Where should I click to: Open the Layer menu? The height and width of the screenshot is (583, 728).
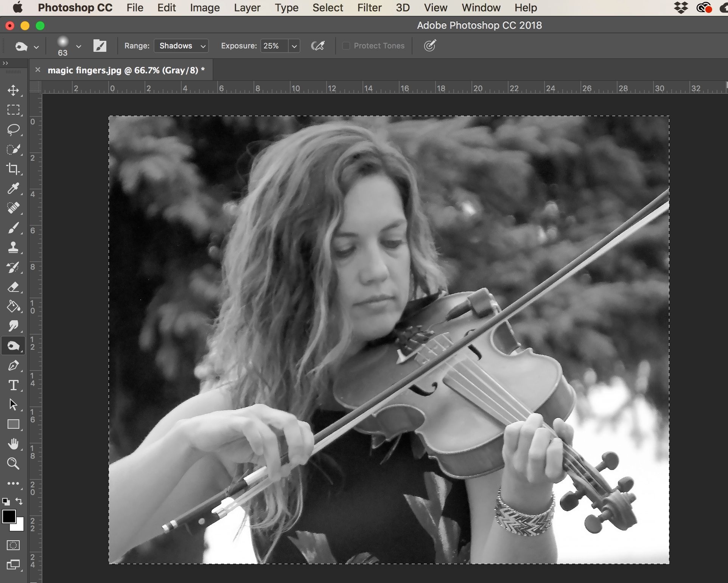pos(247,8)
